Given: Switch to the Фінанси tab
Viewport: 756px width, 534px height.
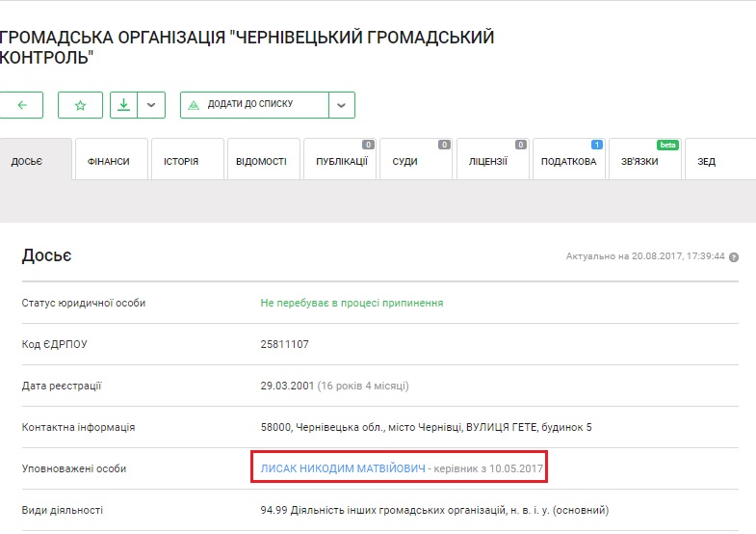Looking at the screenshot, I should point(108,161).
